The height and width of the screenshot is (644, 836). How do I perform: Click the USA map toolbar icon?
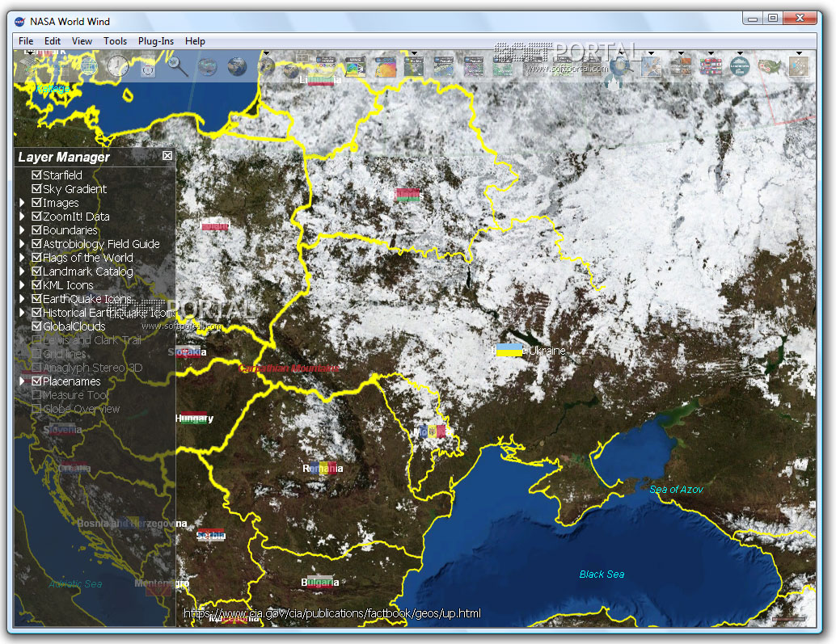point(770,66)
